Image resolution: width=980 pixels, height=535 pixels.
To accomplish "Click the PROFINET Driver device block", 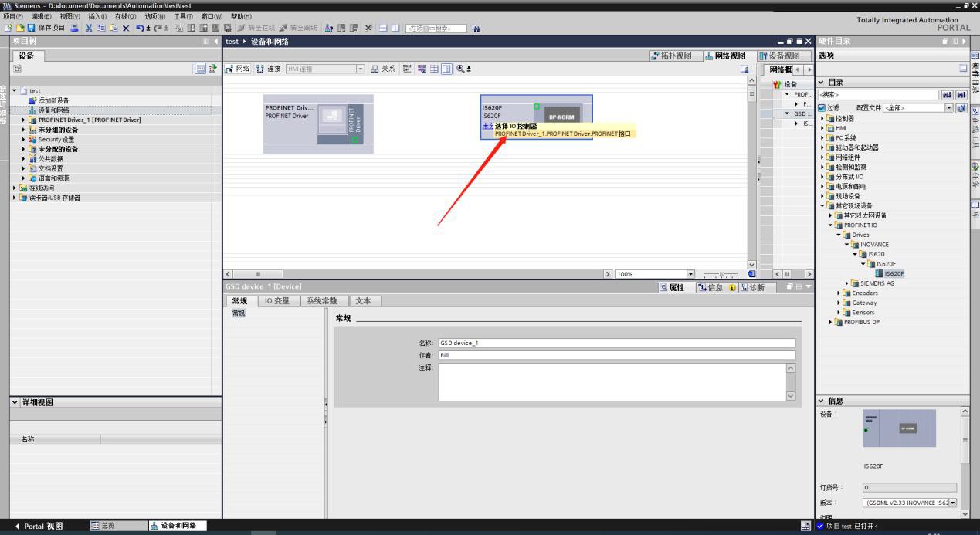I will click(318, 124).
